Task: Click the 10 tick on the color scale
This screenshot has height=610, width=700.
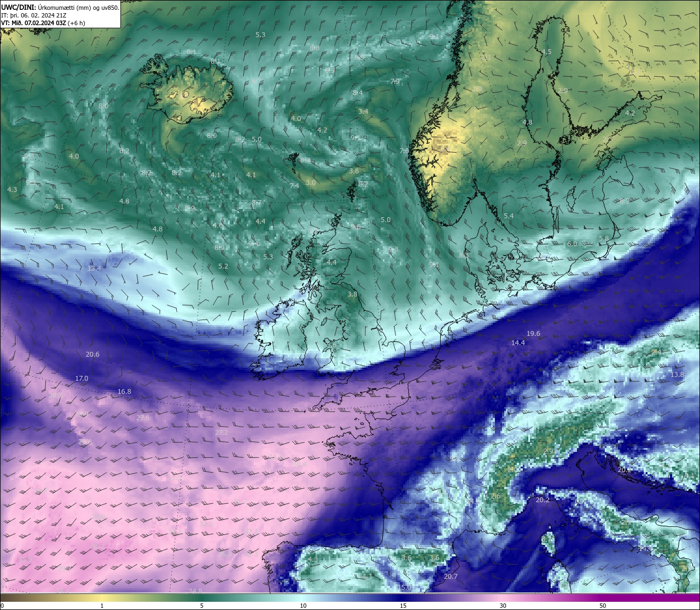Action: pos(303,606)
